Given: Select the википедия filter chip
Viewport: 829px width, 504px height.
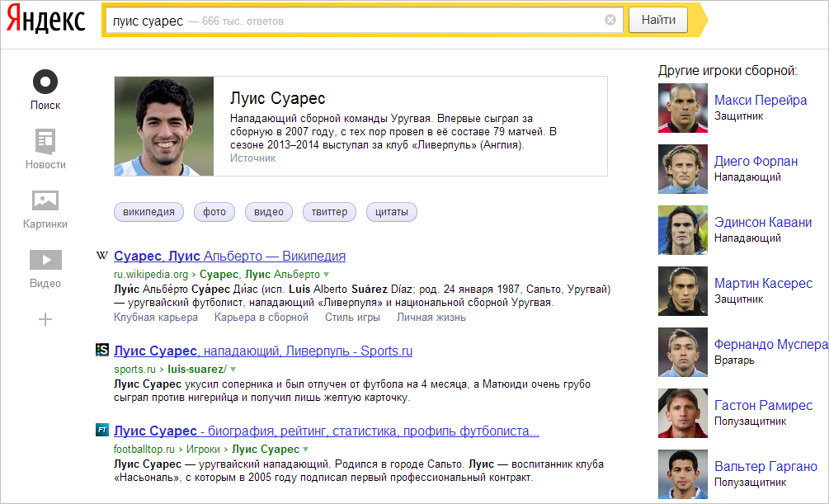Looking at the screenshot, I should 148,212.
